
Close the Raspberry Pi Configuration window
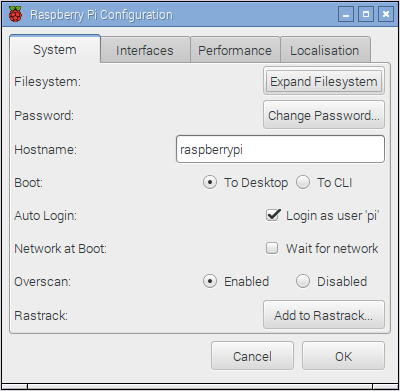[386, 14]
